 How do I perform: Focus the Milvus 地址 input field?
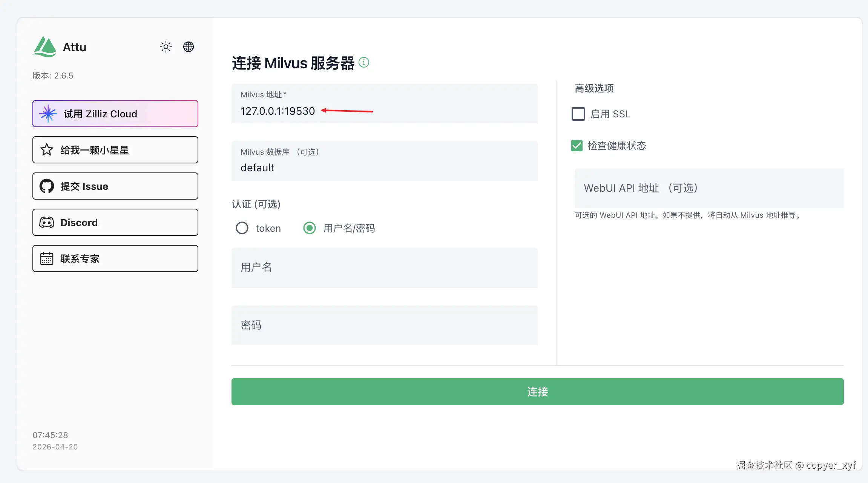coord(385,103)
